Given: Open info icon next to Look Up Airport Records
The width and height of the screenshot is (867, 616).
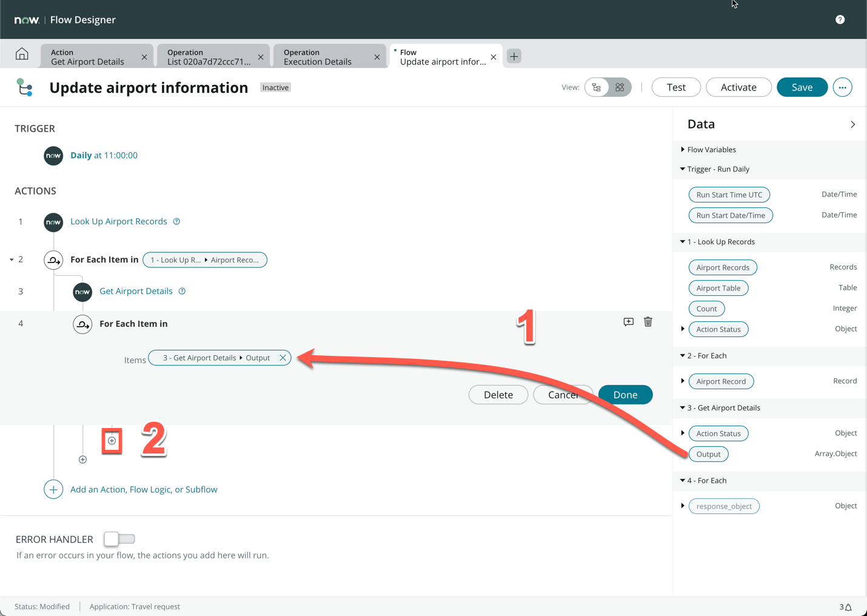Looking at the screenshot, I should click(176, 221).
